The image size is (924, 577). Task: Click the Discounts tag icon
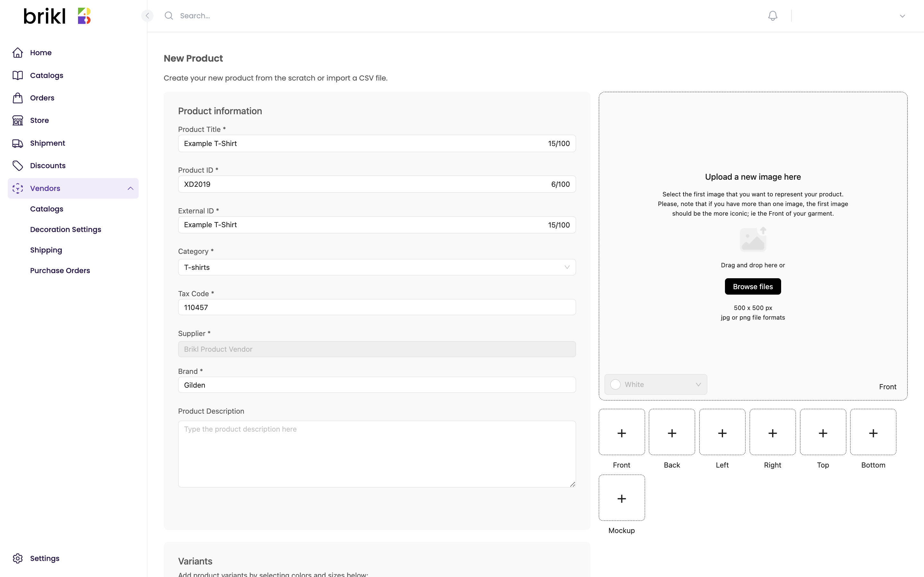(x=18, y=166)
